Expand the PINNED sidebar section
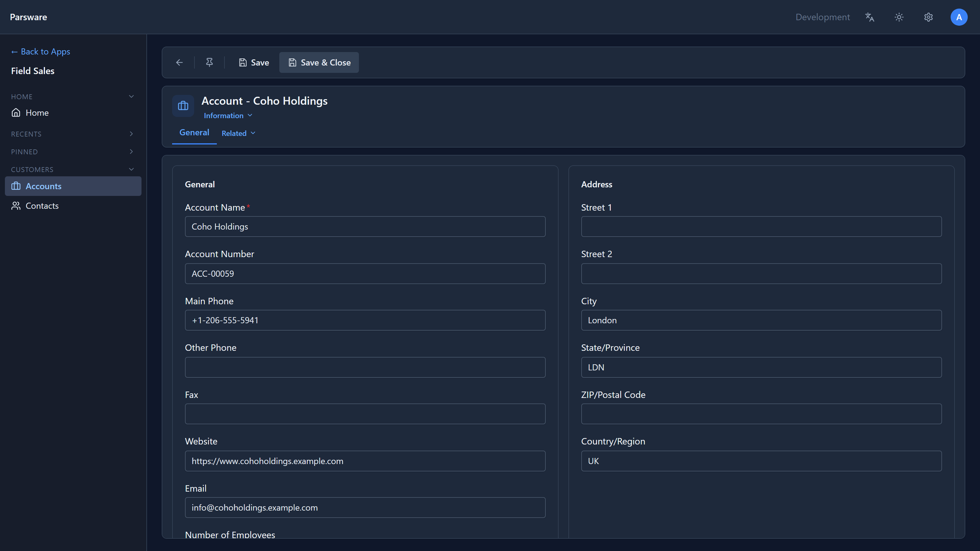The width and height of the screenshot is (980, 551). coord(131,152)
